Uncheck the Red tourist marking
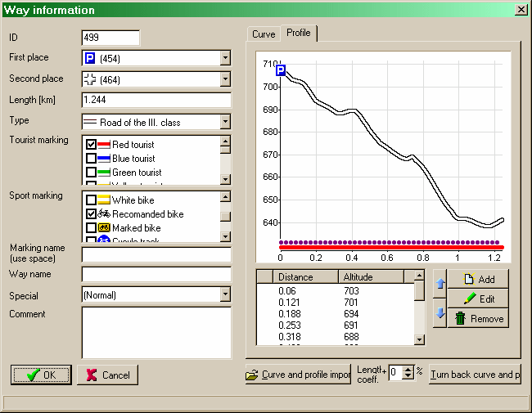The image size is (532, 413). coord(92,145)
